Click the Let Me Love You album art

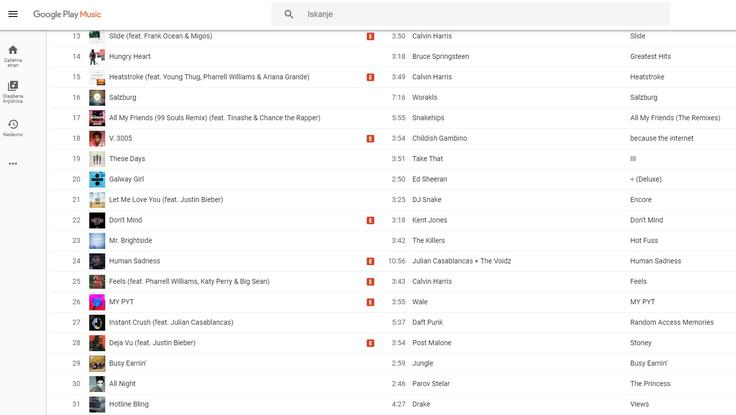click(x=97, y=200)
